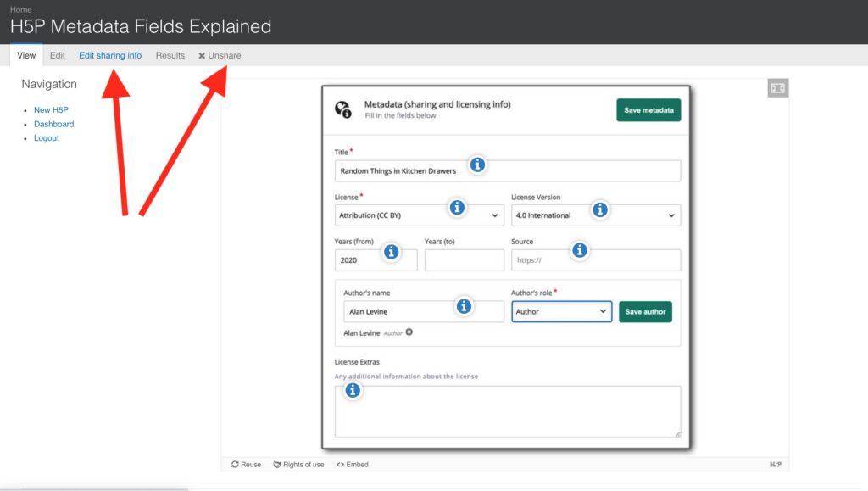Follow the Home breadcrumb link
Screen dimensions: 868x491
pyautogui.click(x=21, y=9)
